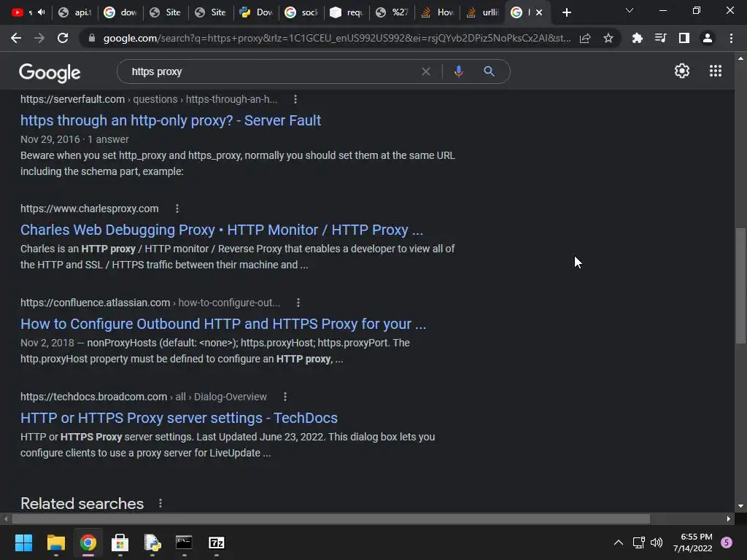This screenshot has height=560, width=747.
Task: Click the padlock site info icon
Action: click(x=92, y=38)
